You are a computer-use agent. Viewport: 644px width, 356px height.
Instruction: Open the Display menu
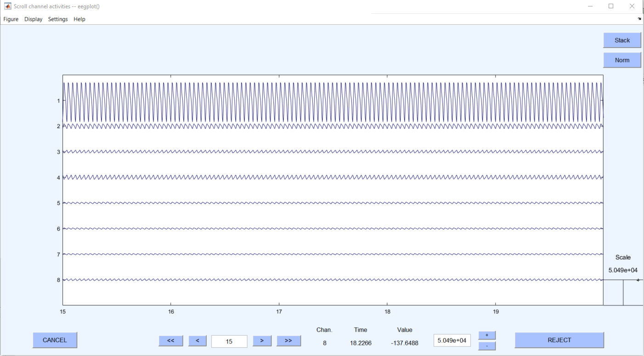34,19
